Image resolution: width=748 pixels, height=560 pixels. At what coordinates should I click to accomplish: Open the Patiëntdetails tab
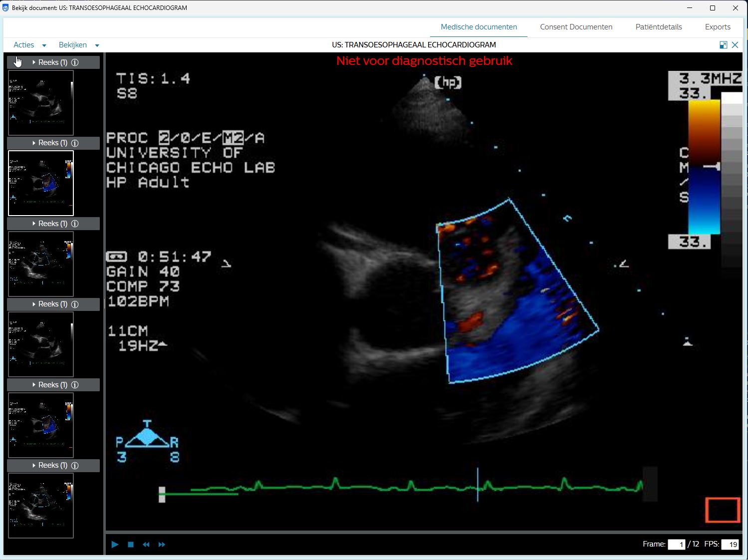pyautogui.click(x=658, y=27)
